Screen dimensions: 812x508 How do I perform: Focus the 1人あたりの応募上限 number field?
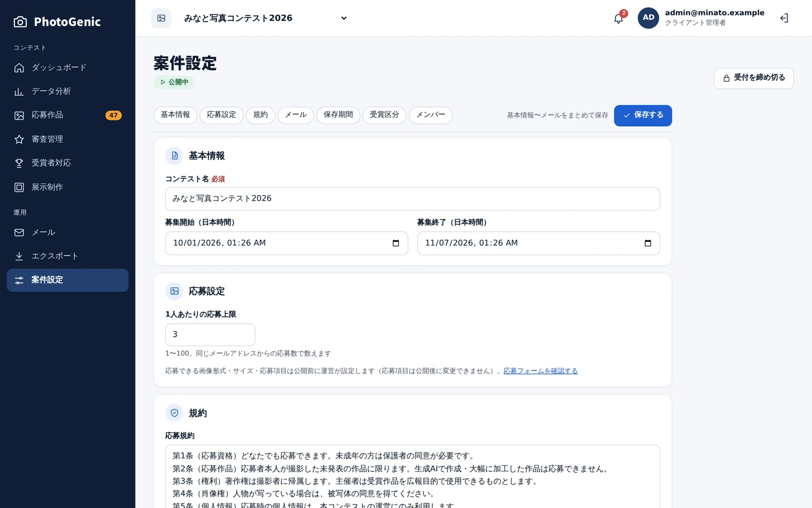[210, 335]
